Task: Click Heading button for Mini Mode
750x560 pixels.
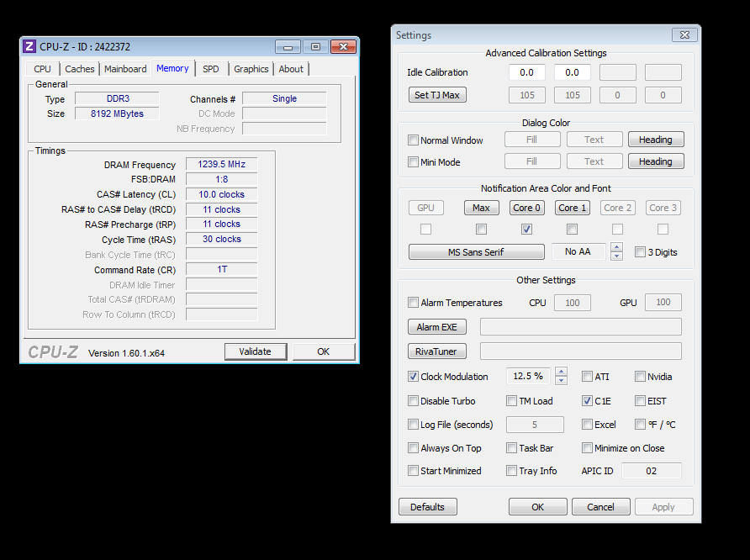Action: [656, 161]
